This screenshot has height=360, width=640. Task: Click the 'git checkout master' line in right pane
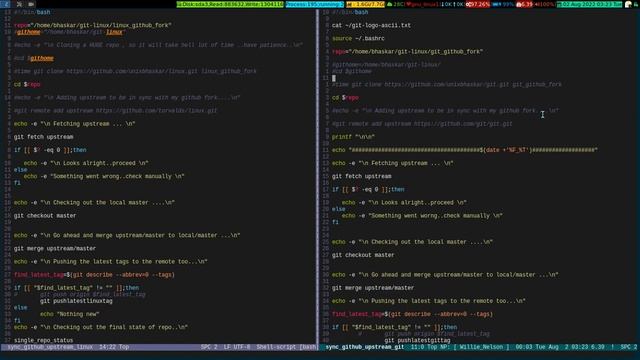pyautogui.click(x=363, y=255)
